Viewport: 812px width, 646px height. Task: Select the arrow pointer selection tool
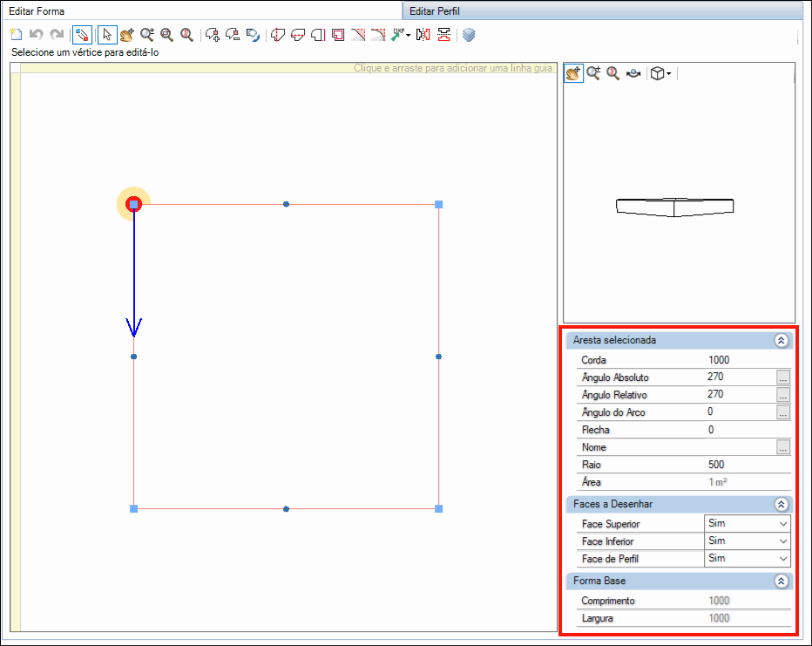coord(107,35)
